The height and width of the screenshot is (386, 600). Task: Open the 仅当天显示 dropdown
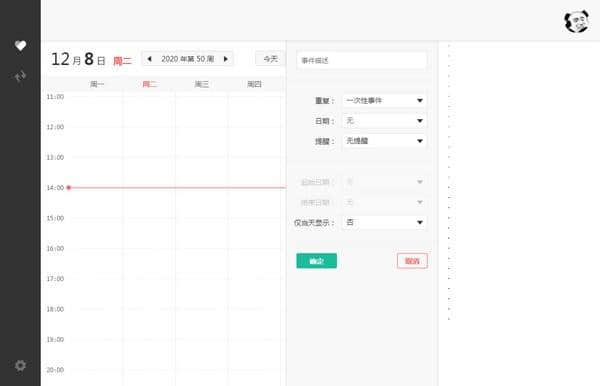click(385, 222)
